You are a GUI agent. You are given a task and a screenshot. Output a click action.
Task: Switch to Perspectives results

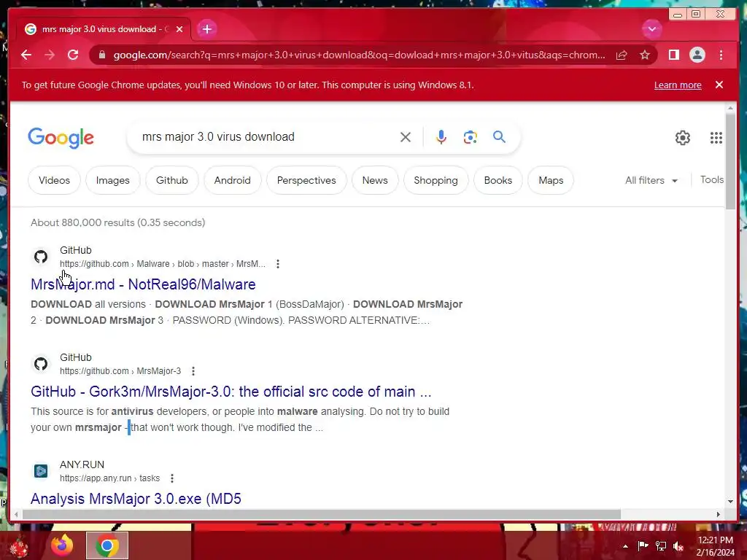pyautogui.click(x=306, y=181)
